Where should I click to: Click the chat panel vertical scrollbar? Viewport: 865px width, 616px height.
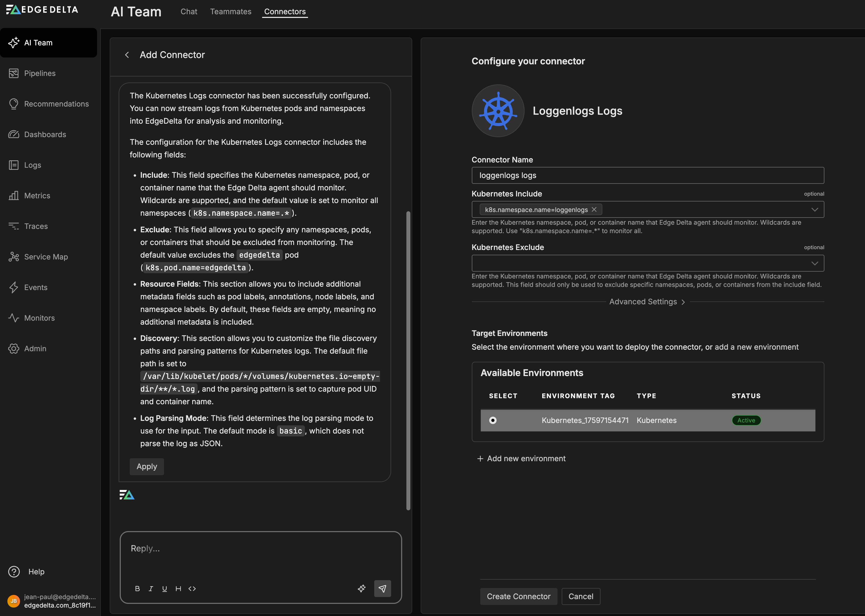[408, 360]
